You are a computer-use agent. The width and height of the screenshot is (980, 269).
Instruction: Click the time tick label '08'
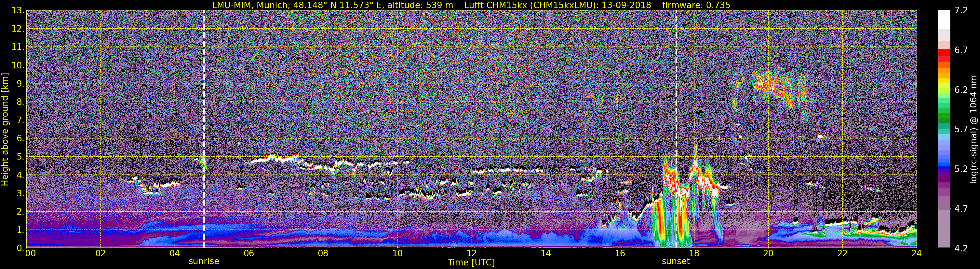323,253
